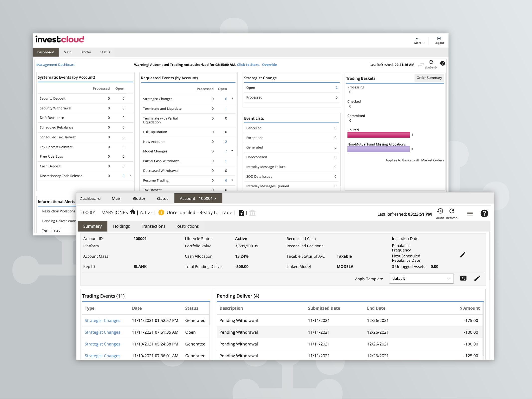Click the Order Summary button
Viewport: 532px width, 399px height.
click(429, 78)
